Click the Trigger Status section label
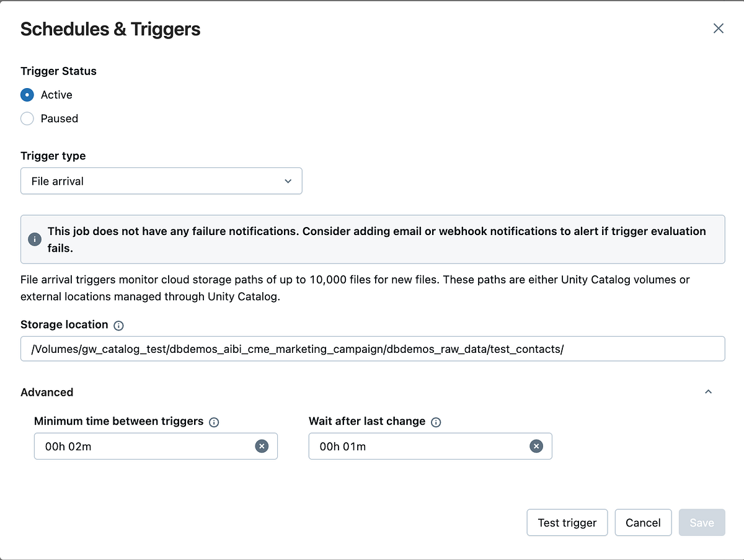Image resolution: width=744 pixels, height=560 pixels. pos(58,71)
